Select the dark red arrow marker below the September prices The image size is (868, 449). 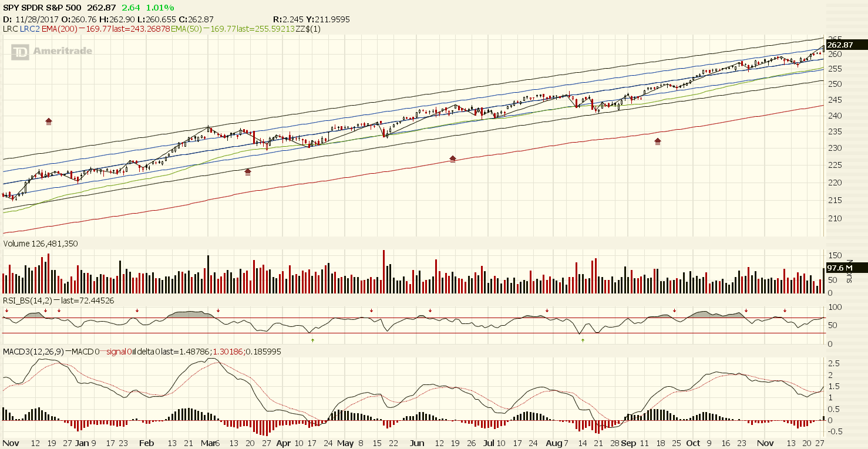658,141
